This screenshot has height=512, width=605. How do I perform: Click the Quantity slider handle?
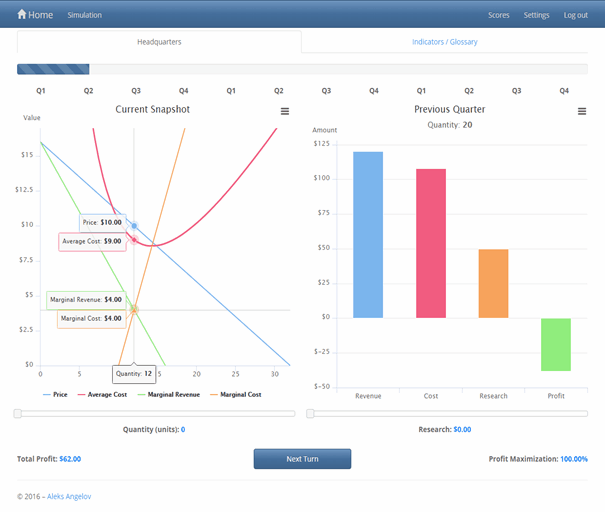17,413
